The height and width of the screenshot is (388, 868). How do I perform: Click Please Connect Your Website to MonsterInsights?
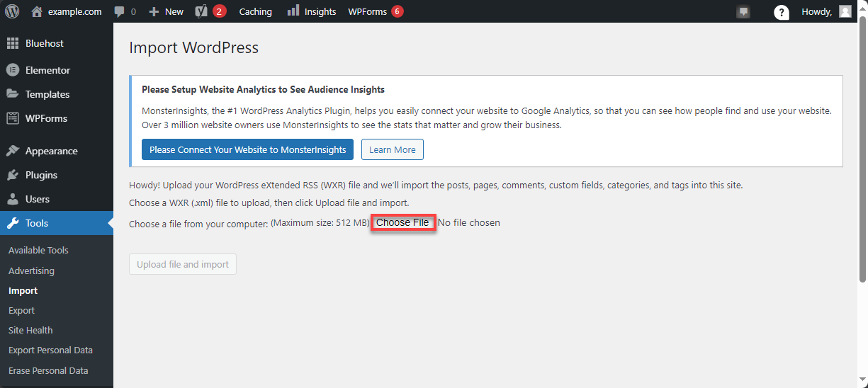(x=247, y=149)
